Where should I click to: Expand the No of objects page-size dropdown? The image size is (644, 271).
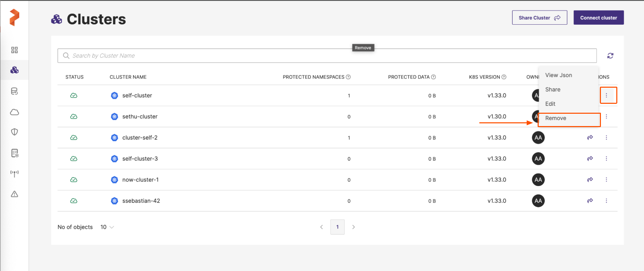click(107, 227)
